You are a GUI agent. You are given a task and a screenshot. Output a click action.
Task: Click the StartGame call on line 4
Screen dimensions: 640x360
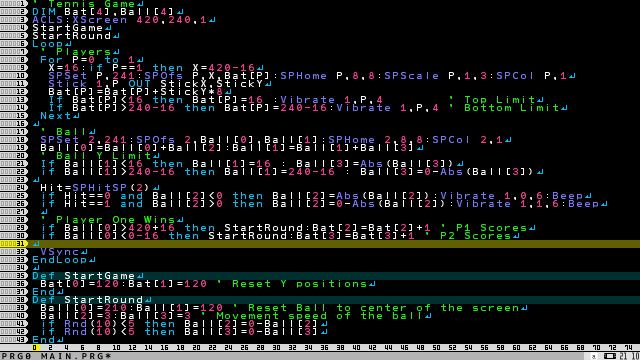(68, 28)
